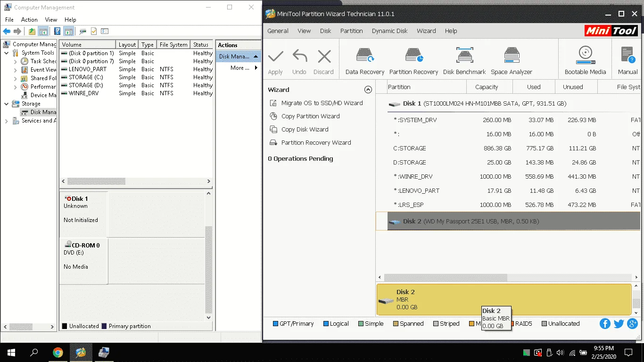The image size is (644, 362).
Task: Switch to Computer Management taskbar icon
Action: click(104, 353)
